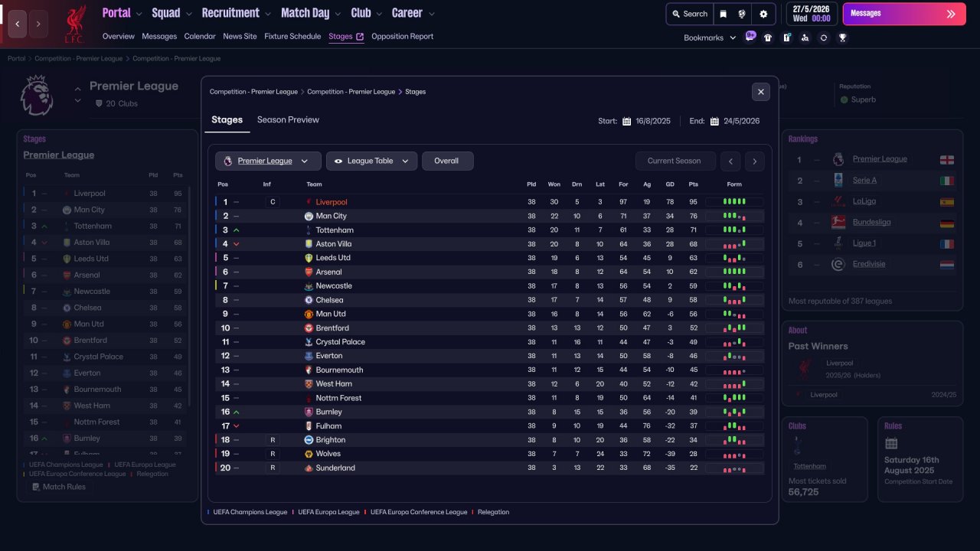Open the News Site tab
The height and width of the screenshot is (551, 980).
[x=240, y=37]
